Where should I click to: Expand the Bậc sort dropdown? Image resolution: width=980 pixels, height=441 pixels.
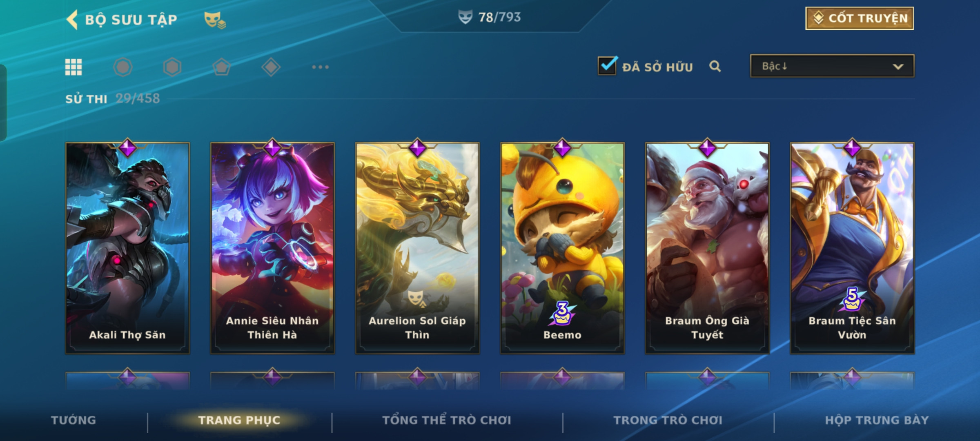coord(832,66)
